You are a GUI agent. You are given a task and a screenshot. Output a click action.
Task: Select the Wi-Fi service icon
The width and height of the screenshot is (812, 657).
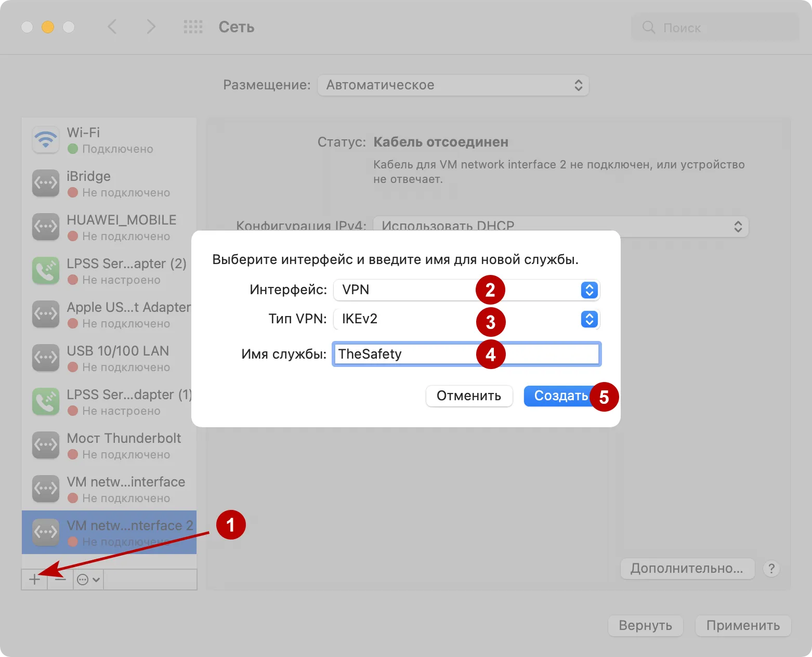point(45,140)
